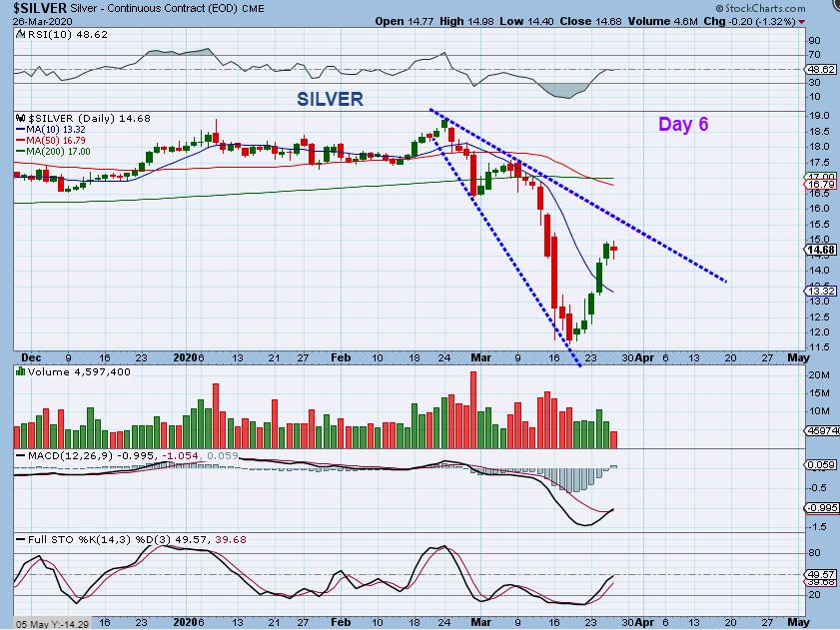The width and height of the screenshot is (840, 630).
Task: Click the 14.68 last-price tag on price axis
Action: click(x=820, y=251)
